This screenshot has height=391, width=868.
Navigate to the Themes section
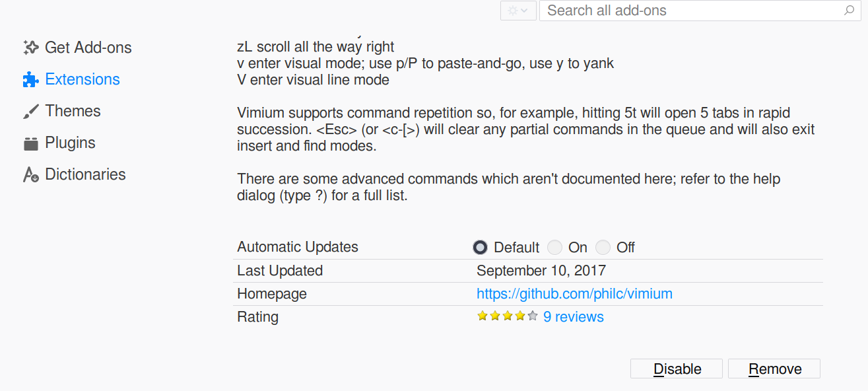73,110
